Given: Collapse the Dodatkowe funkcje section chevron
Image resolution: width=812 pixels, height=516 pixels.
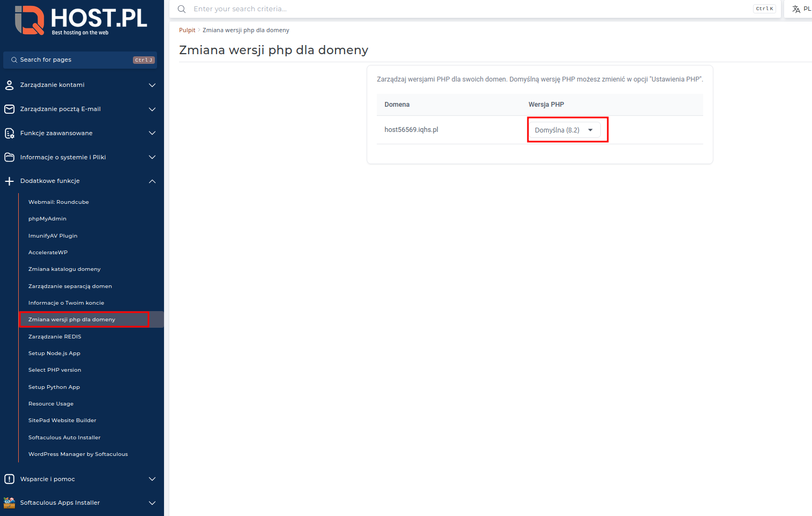Looking at the screenshot, I should pyautogui.click(x=152, y=181).
